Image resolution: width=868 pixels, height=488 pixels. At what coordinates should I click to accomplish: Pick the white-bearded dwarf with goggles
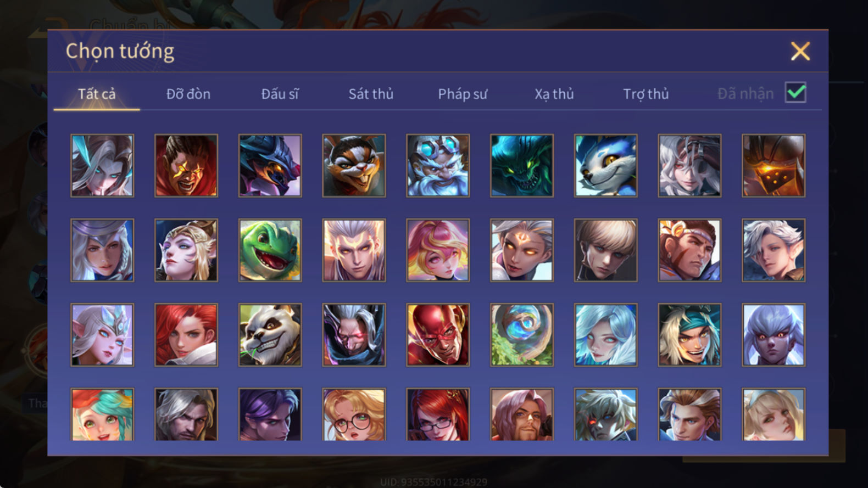pos(438,166)
